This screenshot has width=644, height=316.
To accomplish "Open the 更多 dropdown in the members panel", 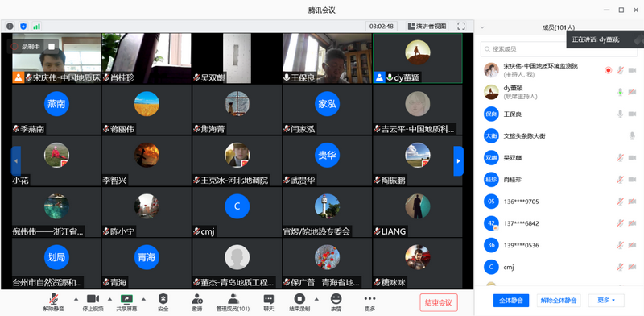I will click(x=606, y=301).
